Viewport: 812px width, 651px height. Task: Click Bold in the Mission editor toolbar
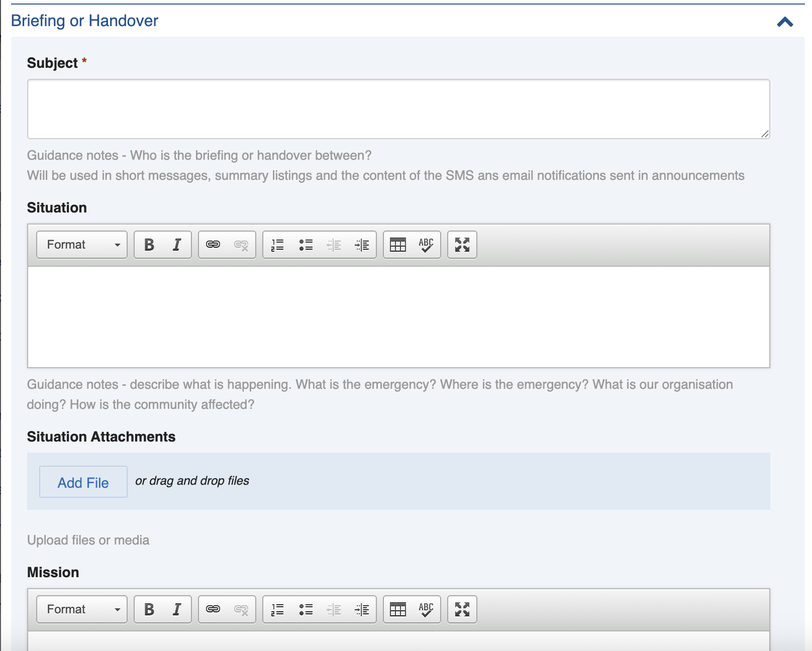[x=149, y=609]
